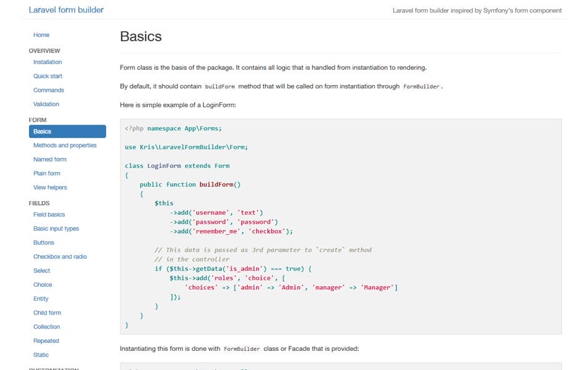
Task: View the Commands documentation
Action: click(49, 90)
